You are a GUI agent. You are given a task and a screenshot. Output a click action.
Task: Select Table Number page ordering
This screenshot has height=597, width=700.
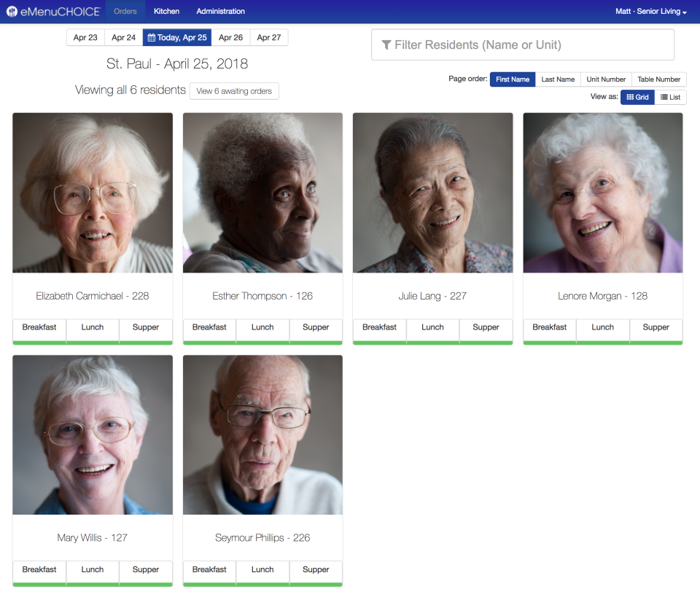click(659, 79)
